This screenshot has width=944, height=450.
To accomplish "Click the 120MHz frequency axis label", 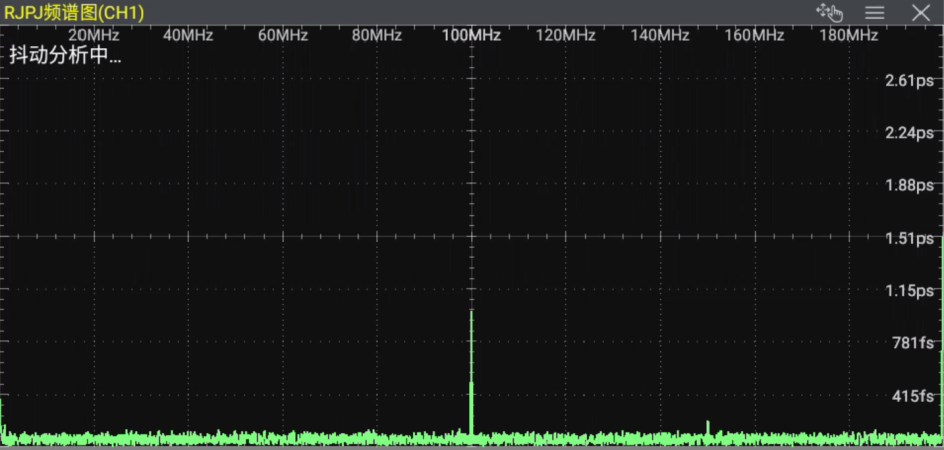I will pos(565,36).
